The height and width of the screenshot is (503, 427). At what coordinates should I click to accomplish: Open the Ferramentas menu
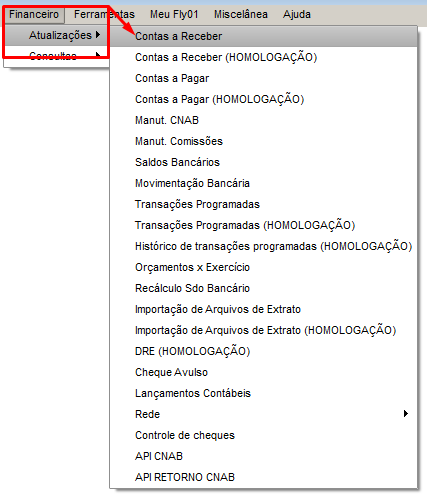pos(104,15)
